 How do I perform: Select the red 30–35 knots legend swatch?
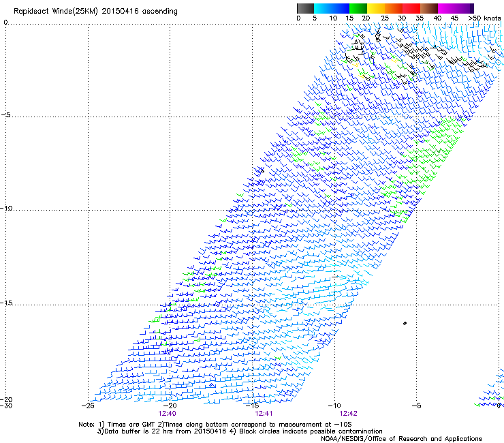click(411, 8)
